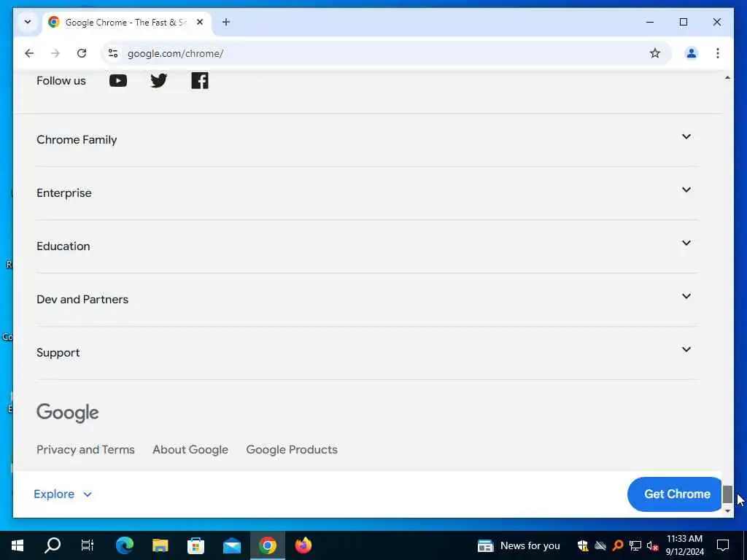Click the scrollbar up arrow
This screenshot has height=560, width=747.
[727, 77]
